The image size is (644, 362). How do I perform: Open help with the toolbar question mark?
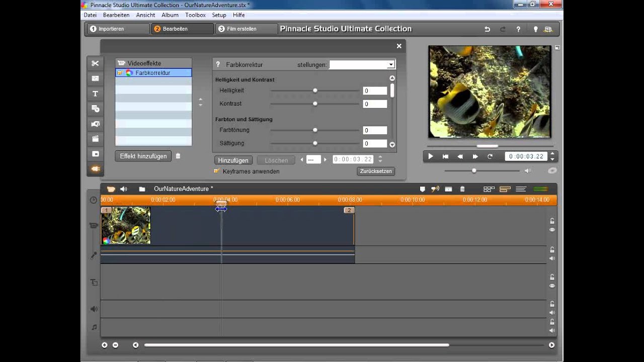(x=518, y=29)
